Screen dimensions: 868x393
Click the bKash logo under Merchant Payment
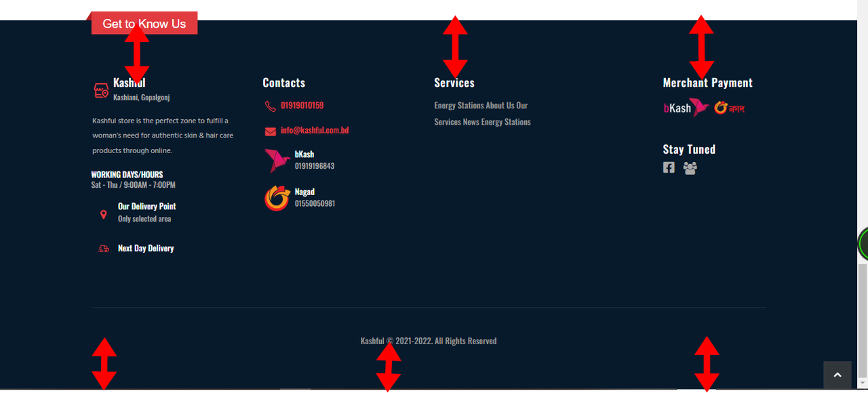coord(686,108)
